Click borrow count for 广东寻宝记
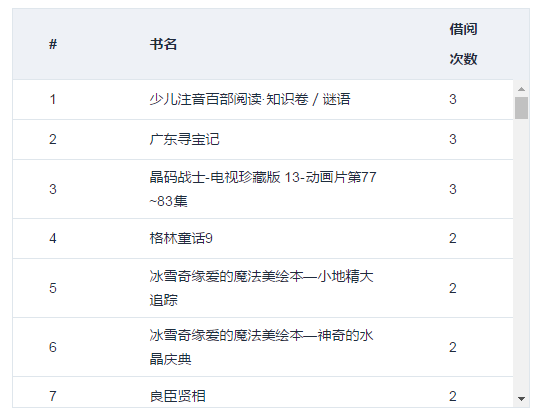Image resolution: width=540 pixels, height=418 pixels. [x=453, y=139]
